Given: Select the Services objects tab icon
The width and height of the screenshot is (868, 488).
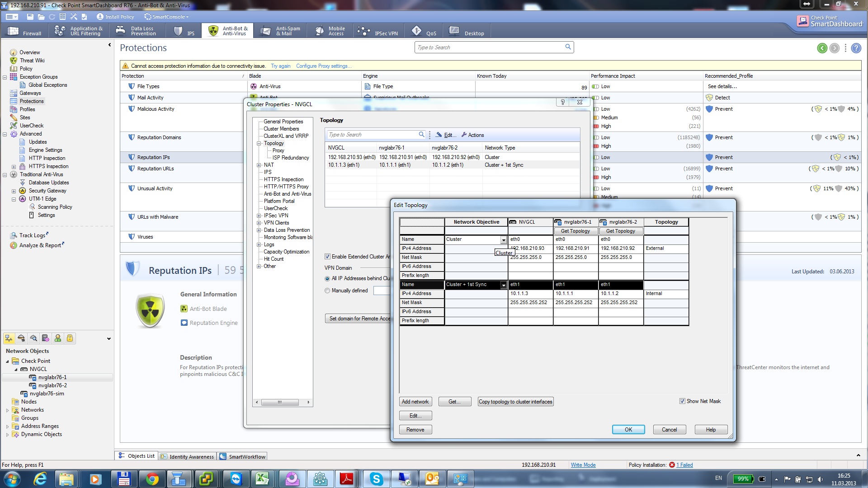Looking at the screenshot, I should (x=21, y=338).
